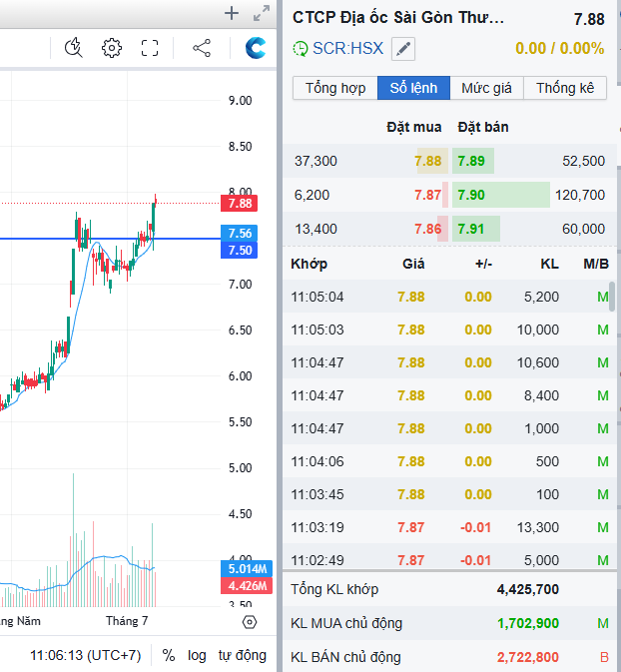The width and height of the screenshot is (621, 672).
Task: Click the blue C logo icon
Action: 256,48
